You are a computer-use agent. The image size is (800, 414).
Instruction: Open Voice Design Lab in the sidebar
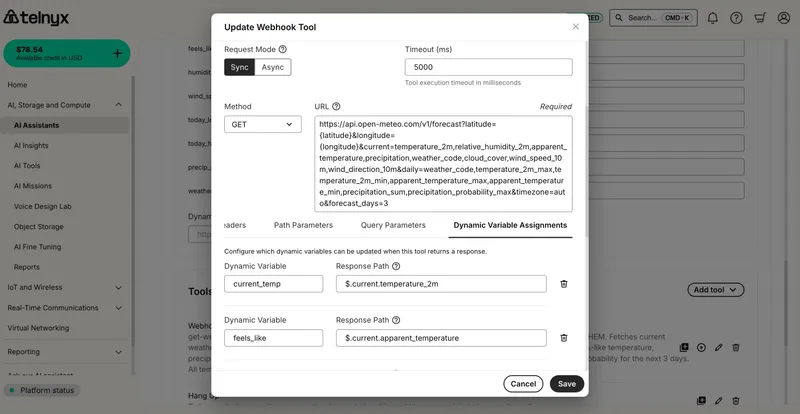pyautogui.click(x=42, y=207)
